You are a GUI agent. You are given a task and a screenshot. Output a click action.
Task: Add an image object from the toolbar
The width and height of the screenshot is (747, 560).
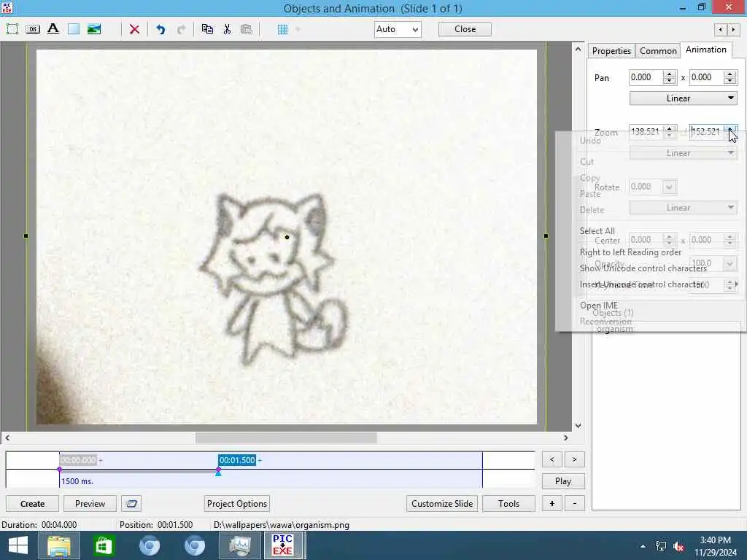[x=94, y=29]
